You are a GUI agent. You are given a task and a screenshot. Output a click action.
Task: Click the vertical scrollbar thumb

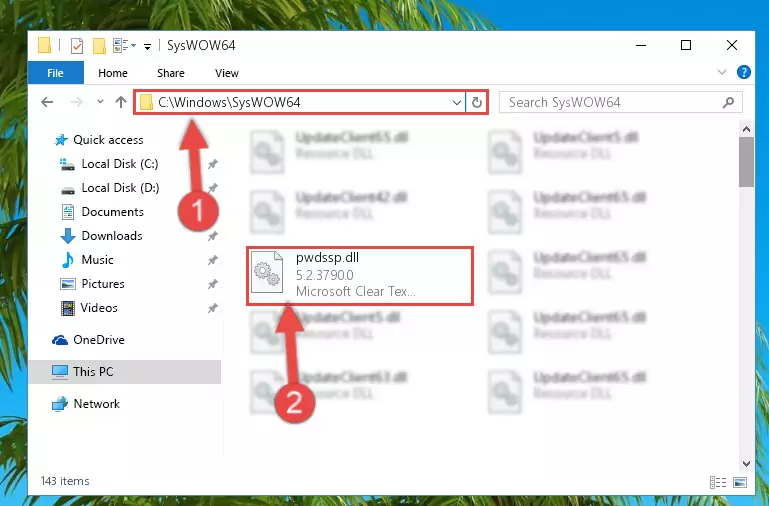point(746,162)
